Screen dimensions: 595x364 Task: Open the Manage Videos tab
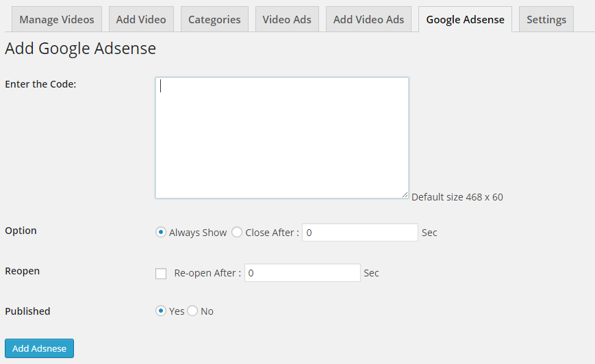coord(57,19)
